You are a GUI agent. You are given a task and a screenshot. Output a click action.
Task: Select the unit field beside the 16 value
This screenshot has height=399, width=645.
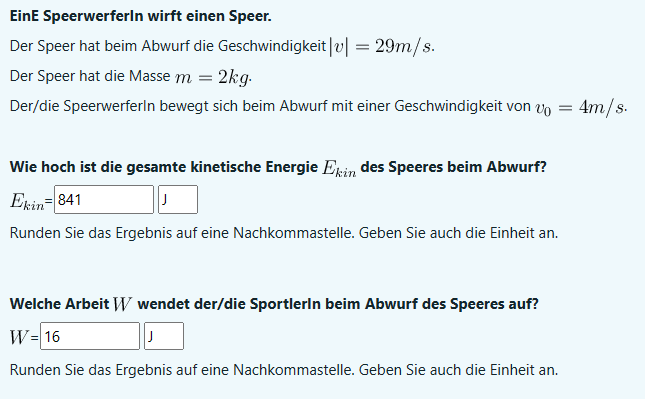[x=164, y=336]
